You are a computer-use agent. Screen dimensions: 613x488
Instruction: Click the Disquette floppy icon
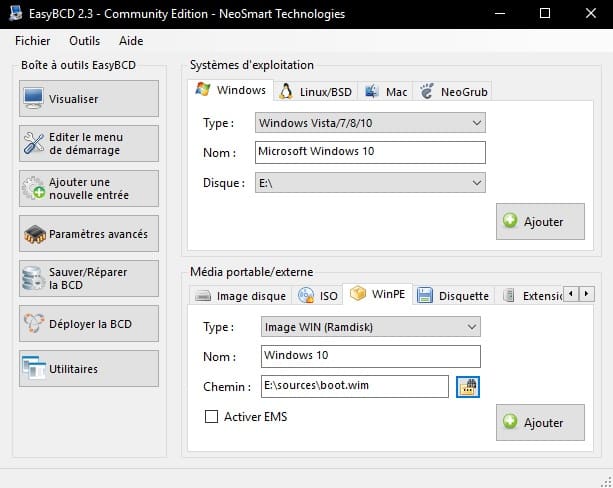coord(425,295)
